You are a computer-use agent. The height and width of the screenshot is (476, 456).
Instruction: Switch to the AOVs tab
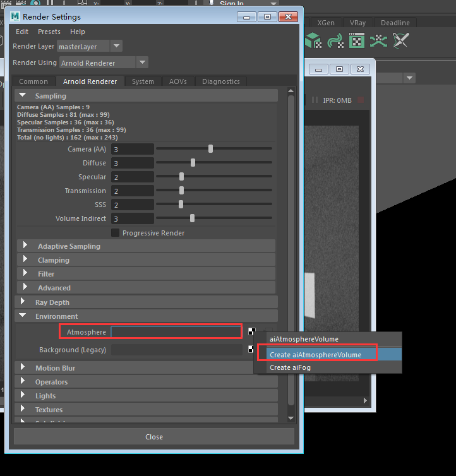tap(177, 81)
